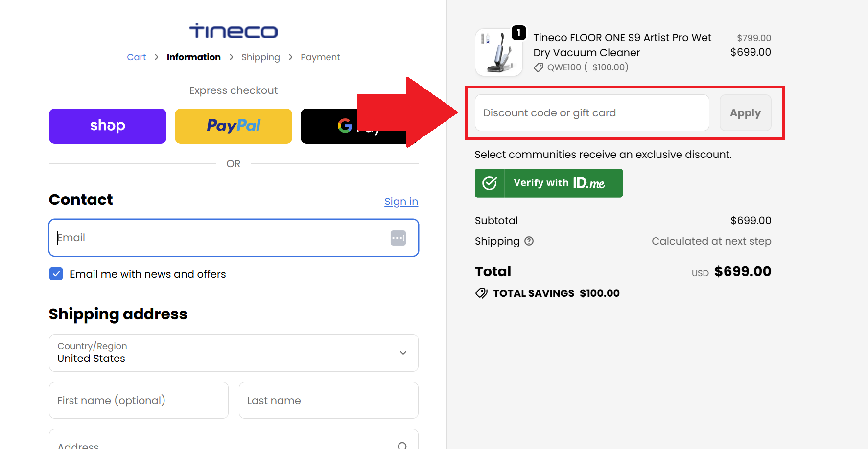Uncheck Email me with news and offers

click(56, 274)
